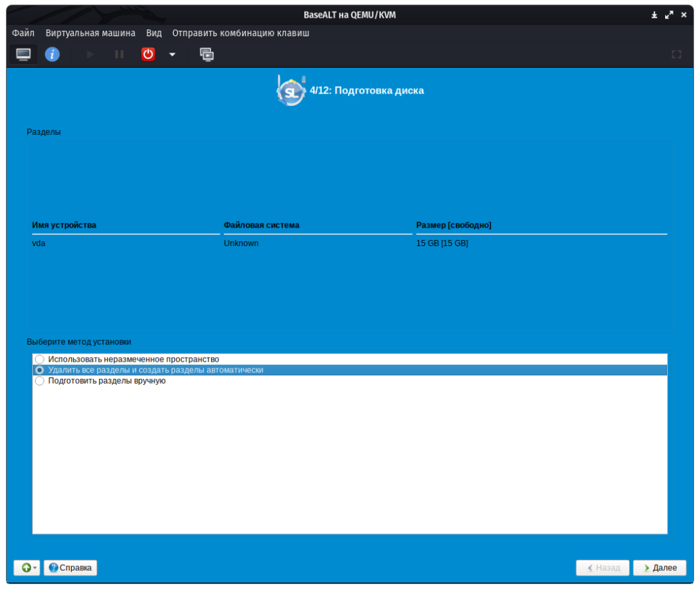The image size is (700, 590).
Task: Select 'Использовать неразмеченное пространство' option
Action: [40, 359]
